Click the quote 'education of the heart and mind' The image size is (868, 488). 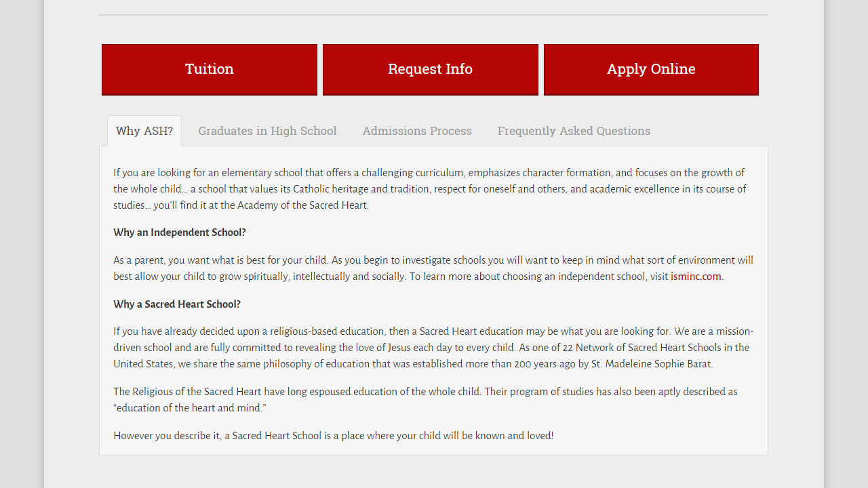pyautogui.click(x=190, y=408)
